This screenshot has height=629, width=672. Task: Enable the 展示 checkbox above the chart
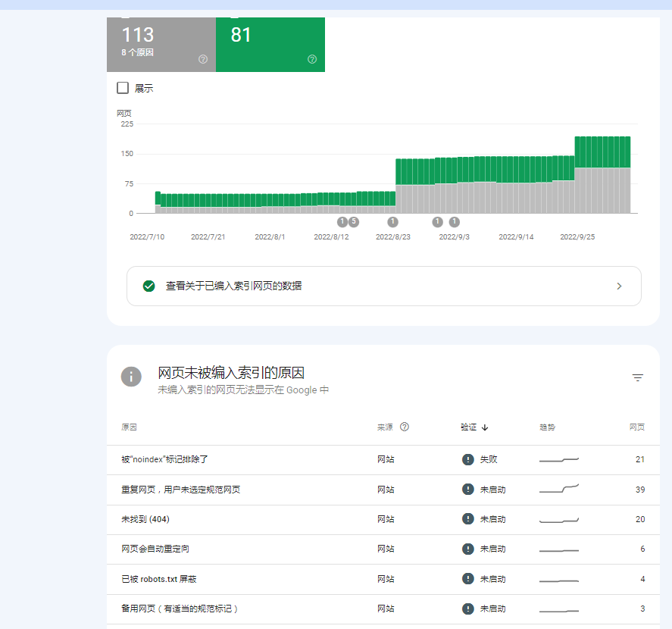click(x=122, y=87)
